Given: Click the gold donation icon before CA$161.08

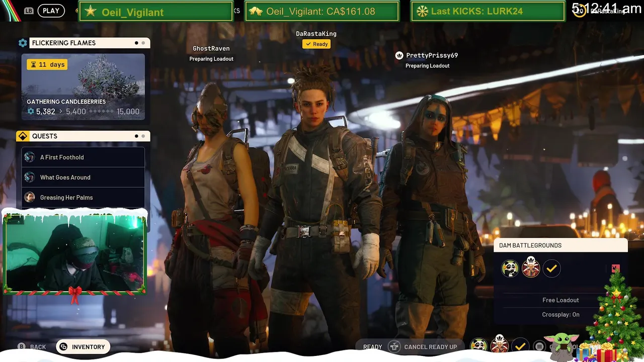Looking at the screenshot, I should coord(256,12).
